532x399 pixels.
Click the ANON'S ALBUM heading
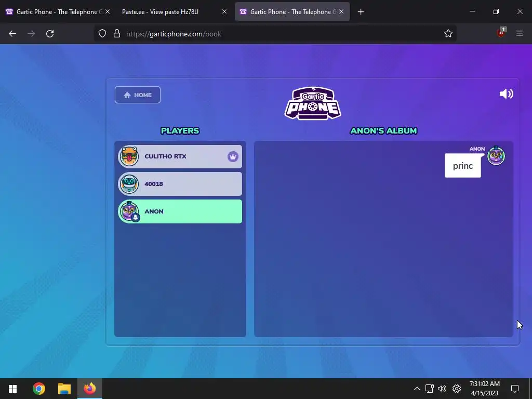[x=383, y=131]
